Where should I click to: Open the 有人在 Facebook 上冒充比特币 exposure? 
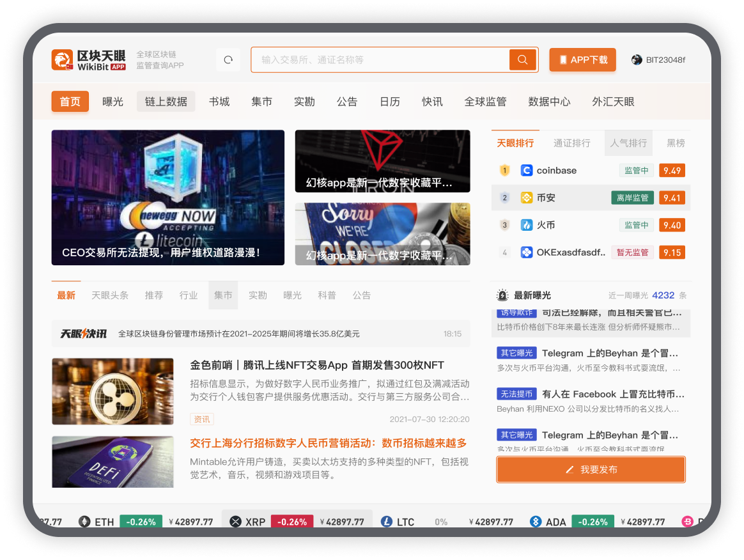click(x=613, y=394)
